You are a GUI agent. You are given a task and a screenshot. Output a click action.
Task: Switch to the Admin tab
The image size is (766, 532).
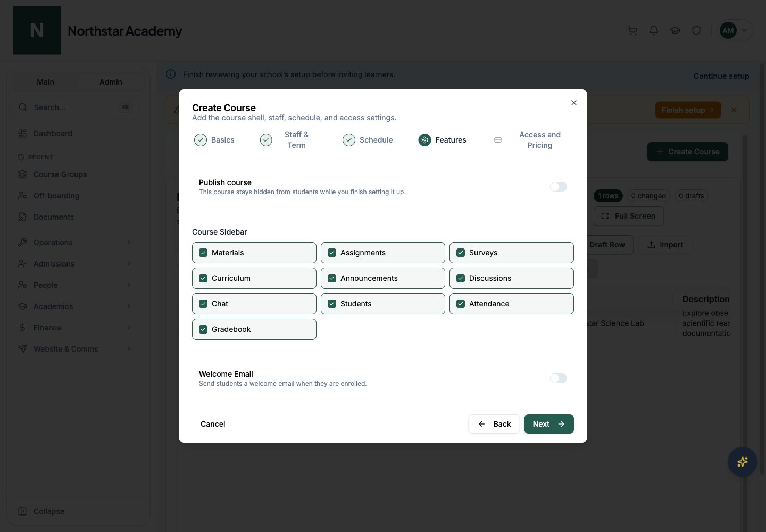point(111,82)
